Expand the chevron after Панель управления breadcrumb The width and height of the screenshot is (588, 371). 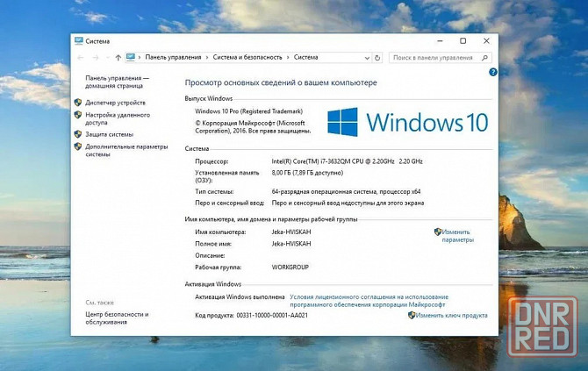tap(207, 57)
